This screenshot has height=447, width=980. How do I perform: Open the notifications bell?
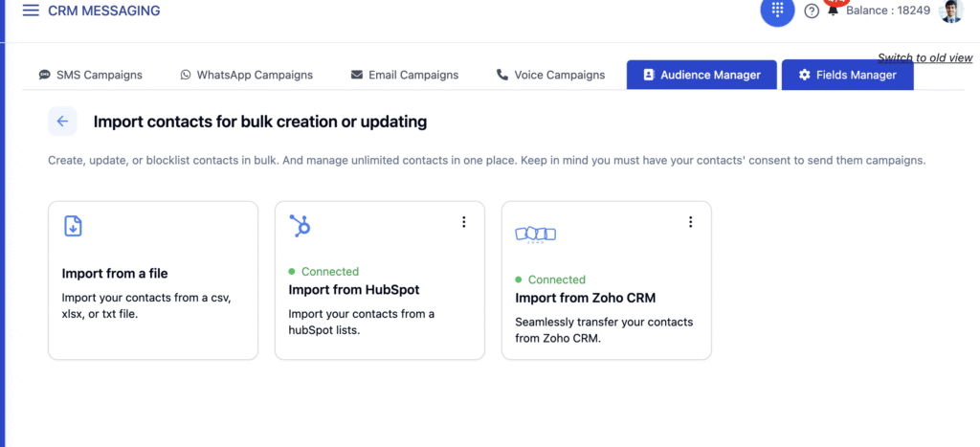click(x=833, y=11)
